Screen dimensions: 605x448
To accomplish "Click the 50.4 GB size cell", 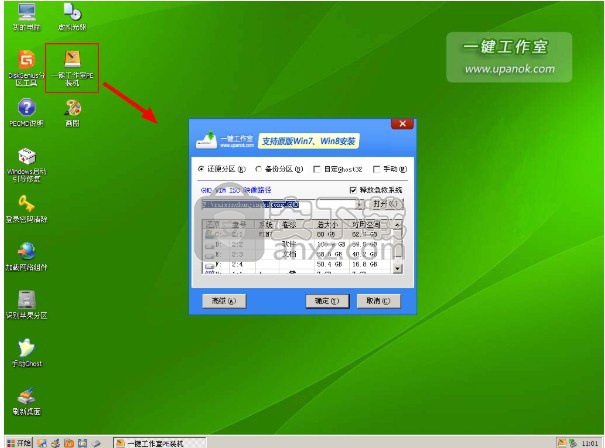I will coord(330,264).
